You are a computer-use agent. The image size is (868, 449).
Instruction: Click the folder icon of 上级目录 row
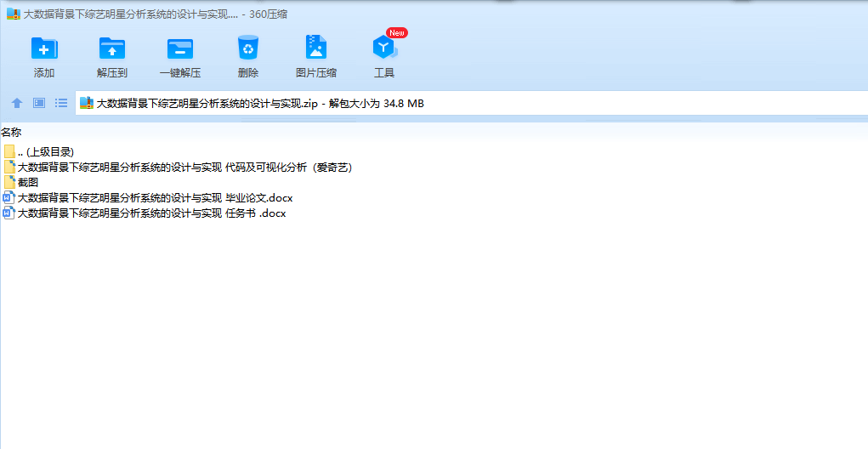[9, 151]
